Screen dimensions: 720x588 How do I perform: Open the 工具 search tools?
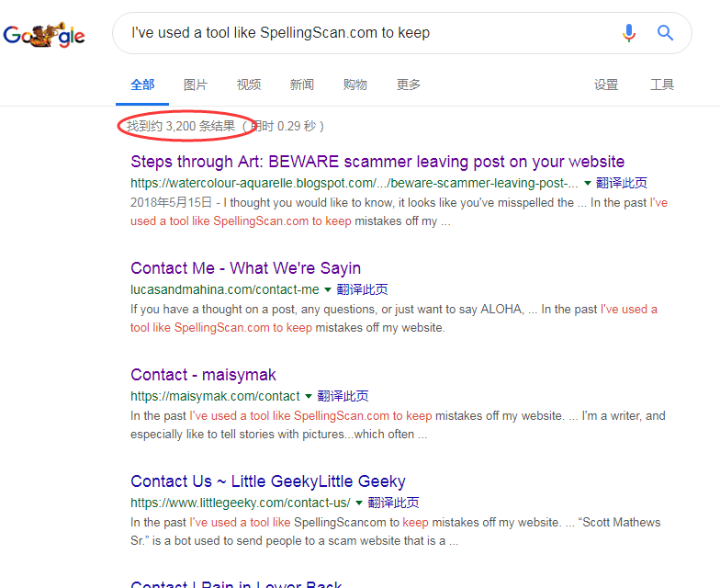(x=662, y=85)
